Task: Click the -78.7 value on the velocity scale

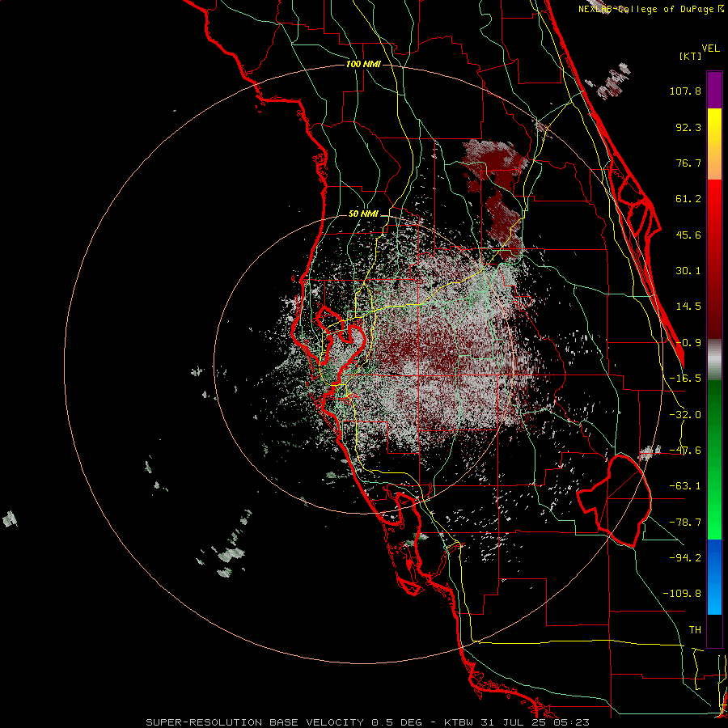Action: click(x=685, y=523)
